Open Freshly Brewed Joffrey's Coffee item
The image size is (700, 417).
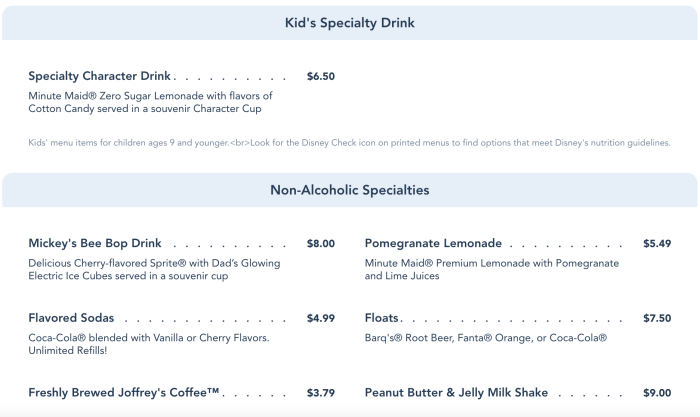point(124,392)
